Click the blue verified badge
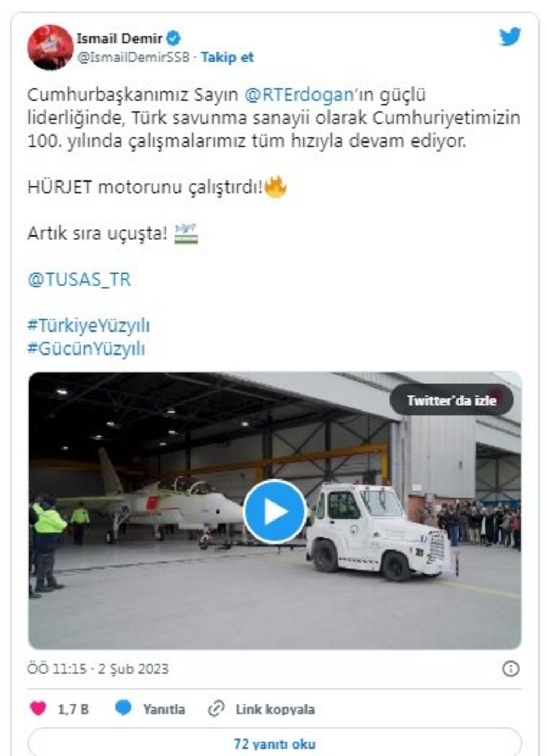Viewport: 547px width, 756px height. coord(174,38)
